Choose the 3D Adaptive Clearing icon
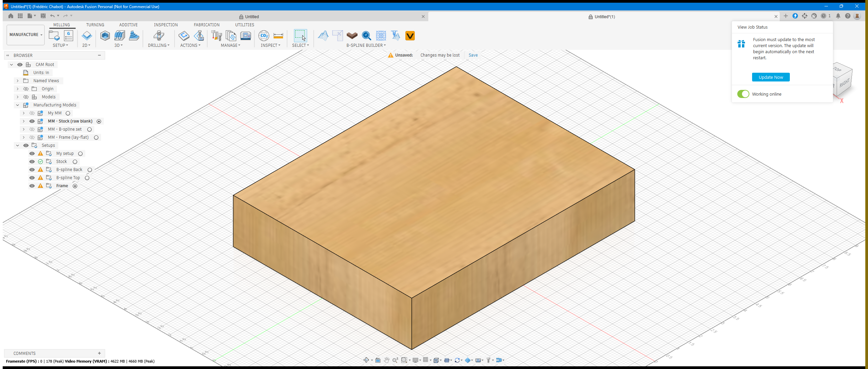 pos(105,35)
